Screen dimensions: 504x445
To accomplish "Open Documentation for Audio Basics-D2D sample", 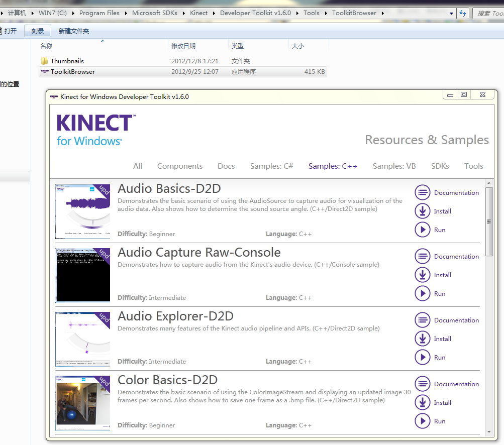I will click(422, 192).
